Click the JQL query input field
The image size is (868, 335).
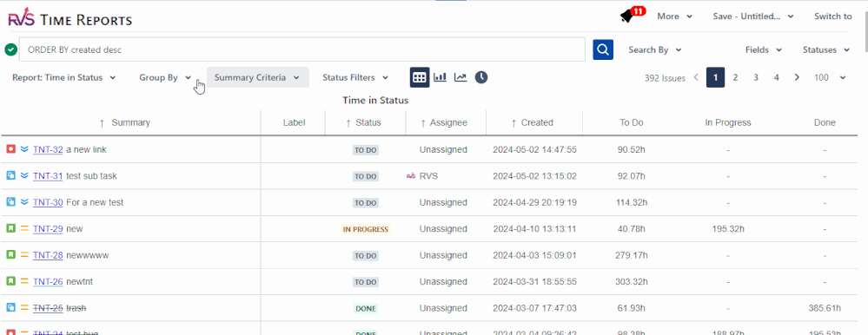pyautogui.click(x=302, y=49)
